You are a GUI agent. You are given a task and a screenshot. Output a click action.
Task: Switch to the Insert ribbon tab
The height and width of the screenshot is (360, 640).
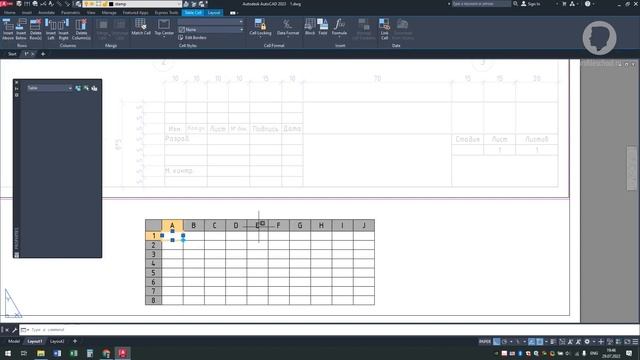coord(27,13)
